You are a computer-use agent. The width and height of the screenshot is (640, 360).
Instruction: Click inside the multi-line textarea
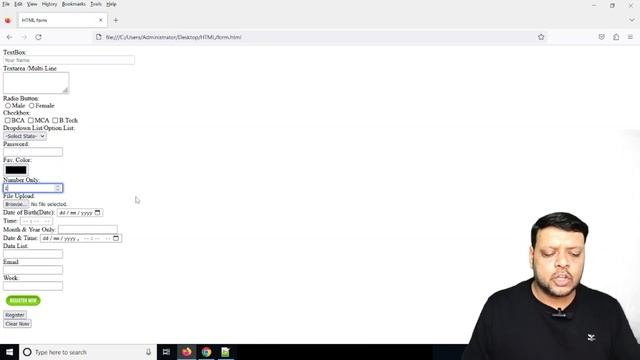tap(36, 83)
